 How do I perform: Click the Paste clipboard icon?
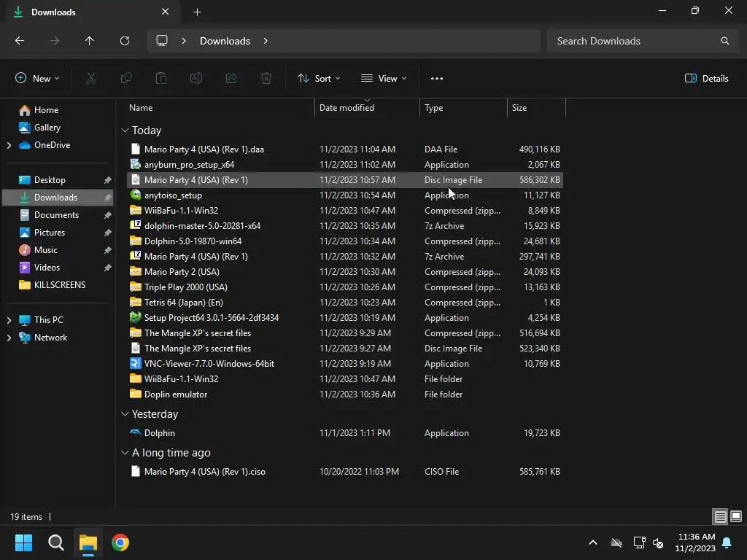[161, 79]
